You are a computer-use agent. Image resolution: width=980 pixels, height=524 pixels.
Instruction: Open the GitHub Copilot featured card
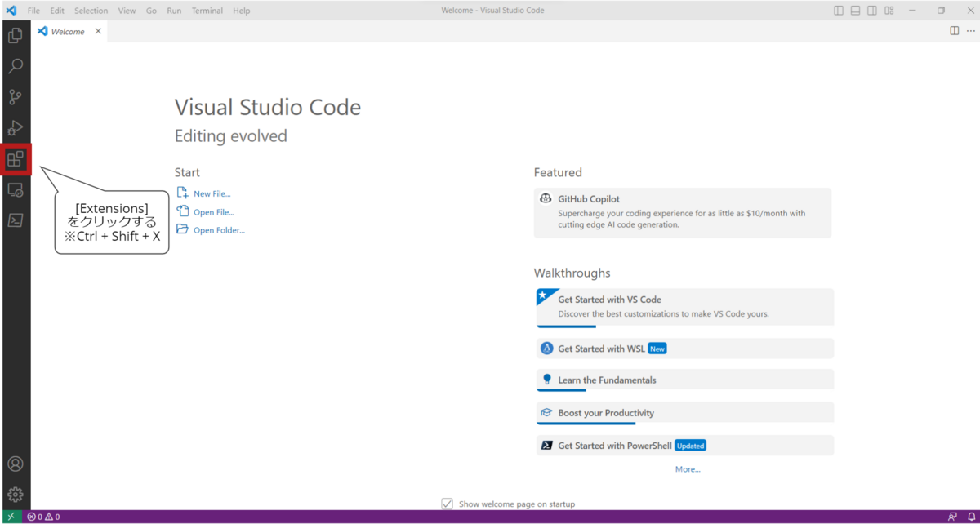click(x=683, y=212)
